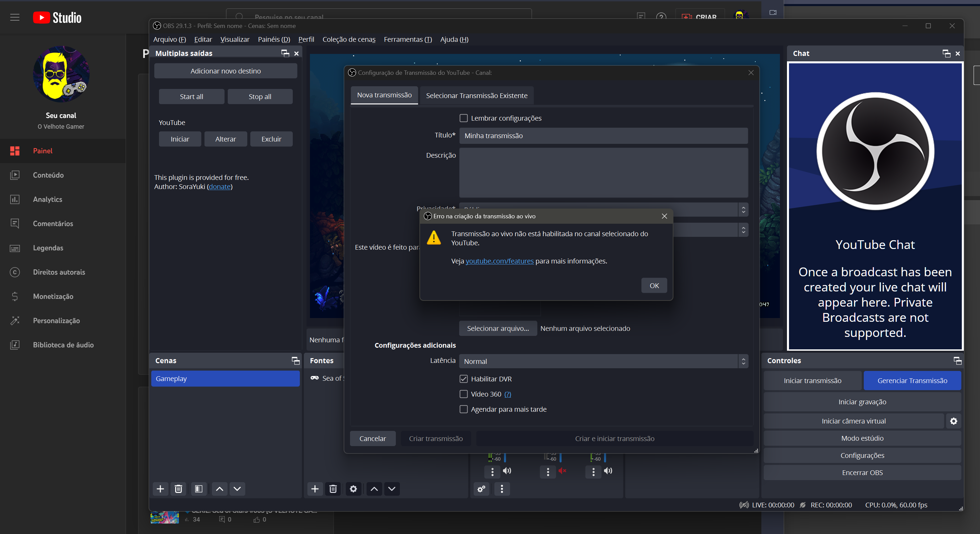The width and height of the screenshot is (980, 534).
Task: Open scene filters icon in Cenas toolbar
Action: point(198,489)
